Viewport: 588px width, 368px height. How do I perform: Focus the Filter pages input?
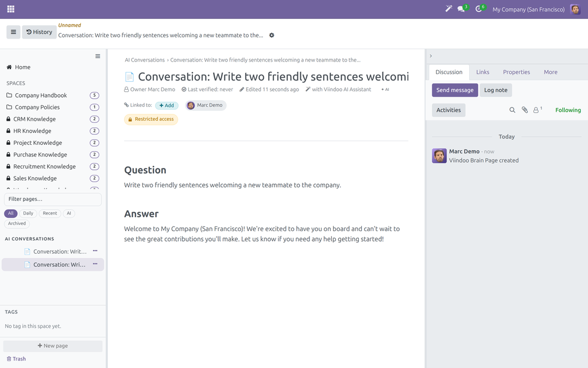[x=53, y=199]
